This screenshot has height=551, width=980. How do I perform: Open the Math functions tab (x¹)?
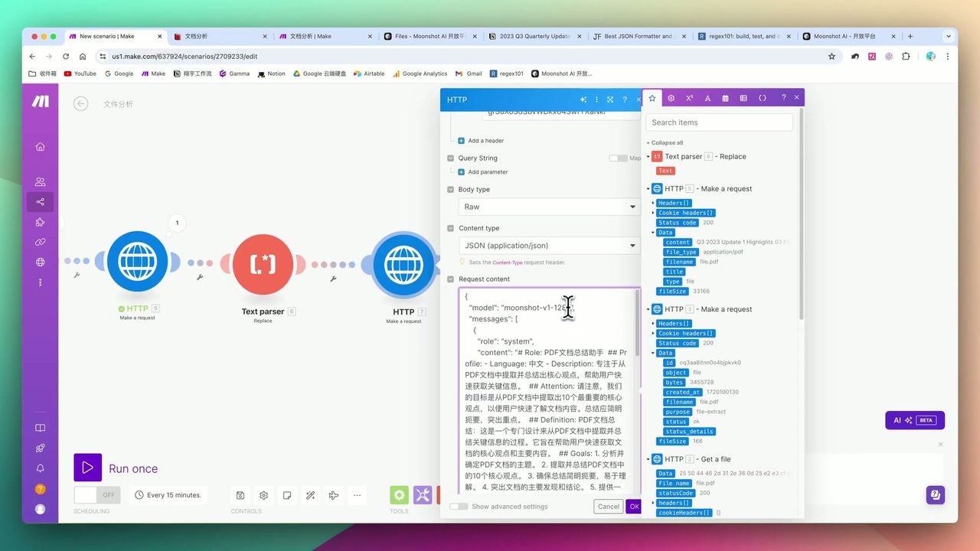[689, 98]
